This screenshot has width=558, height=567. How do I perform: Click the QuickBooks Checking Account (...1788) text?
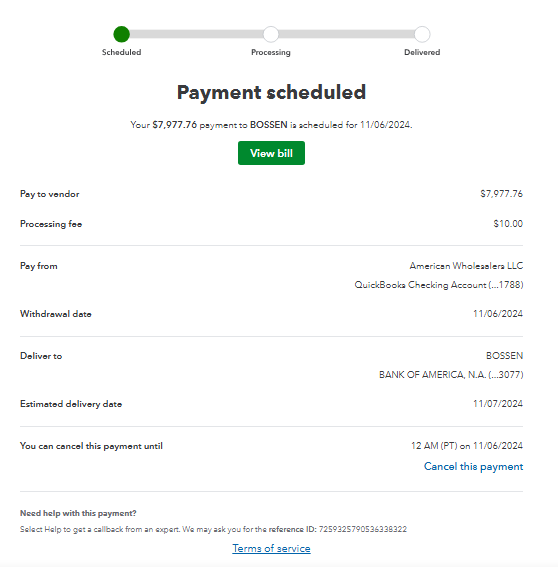pyautogui.click(x=439, y=285)
